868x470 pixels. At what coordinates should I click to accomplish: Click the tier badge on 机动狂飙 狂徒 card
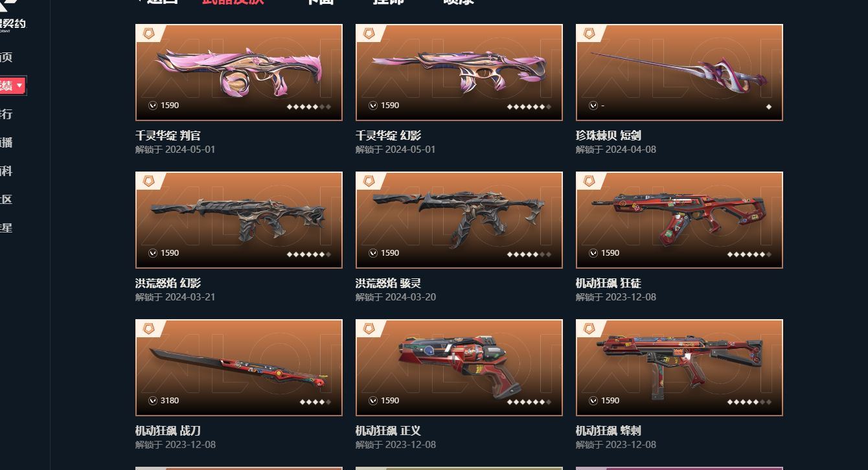pos(589,181)
